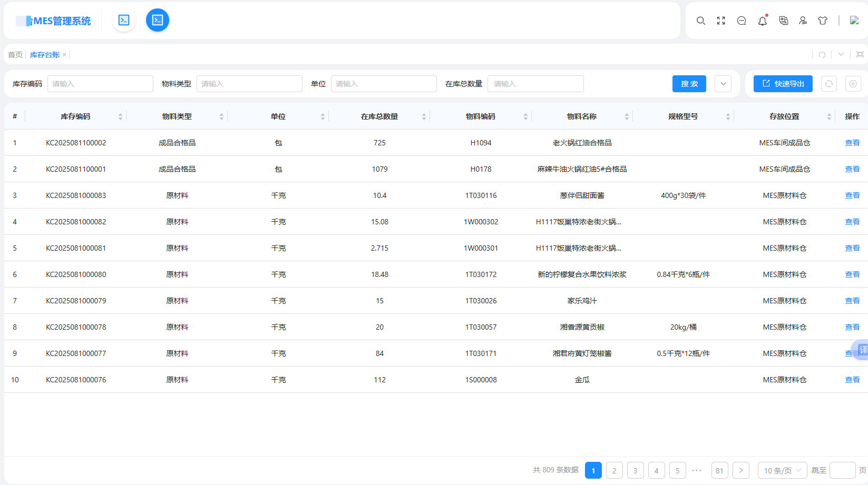Focus the 跳至 page jump field
This screenshot has width=868, height=485.
tap(843, 470)
